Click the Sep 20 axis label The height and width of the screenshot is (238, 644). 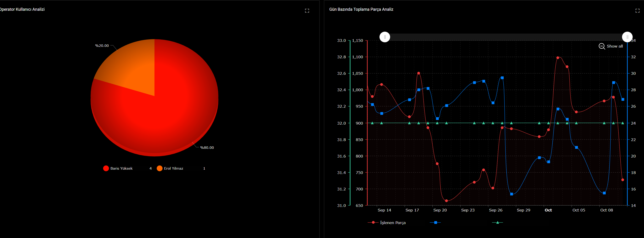pos(440,210)
